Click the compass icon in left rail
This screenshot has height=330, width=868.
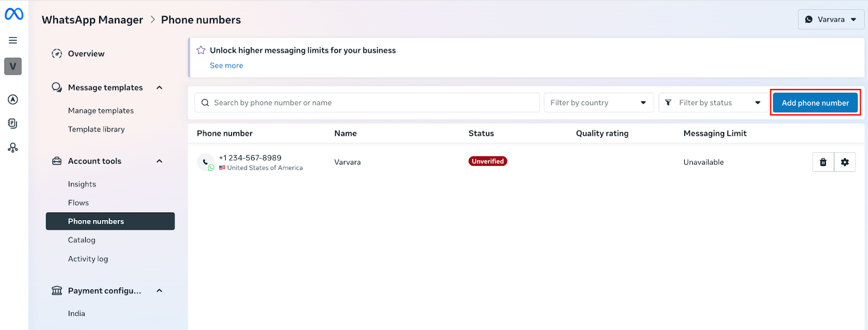point(13,99)
